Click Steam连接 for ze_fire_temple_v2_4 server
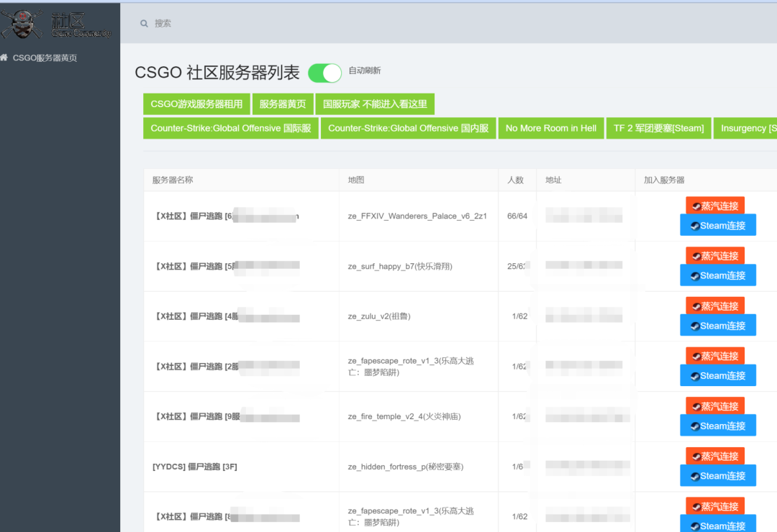 tap(718, 426)
